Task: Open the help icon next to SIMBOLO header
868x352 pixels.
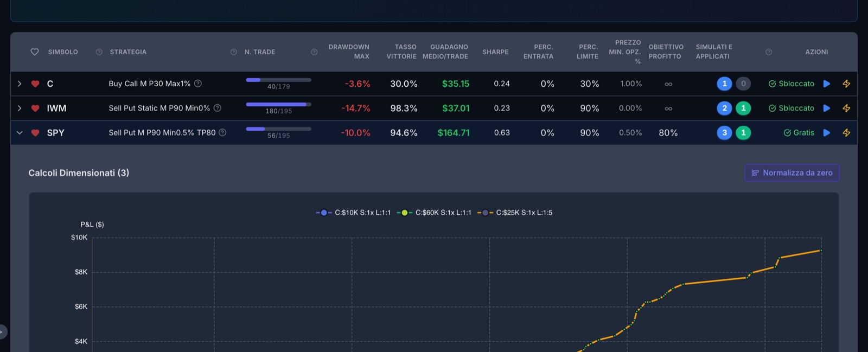Action: tap(99, 52)
